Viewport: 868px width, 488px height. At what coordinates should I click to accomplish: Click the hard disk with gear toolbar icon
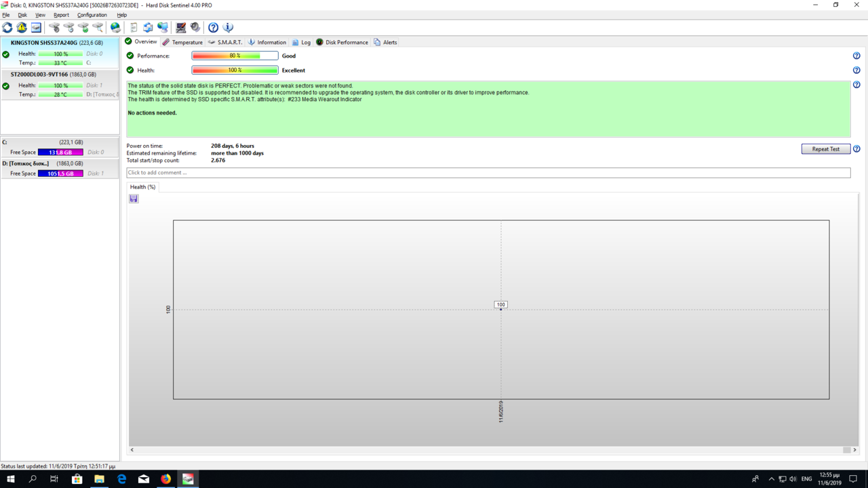point(54,28)
